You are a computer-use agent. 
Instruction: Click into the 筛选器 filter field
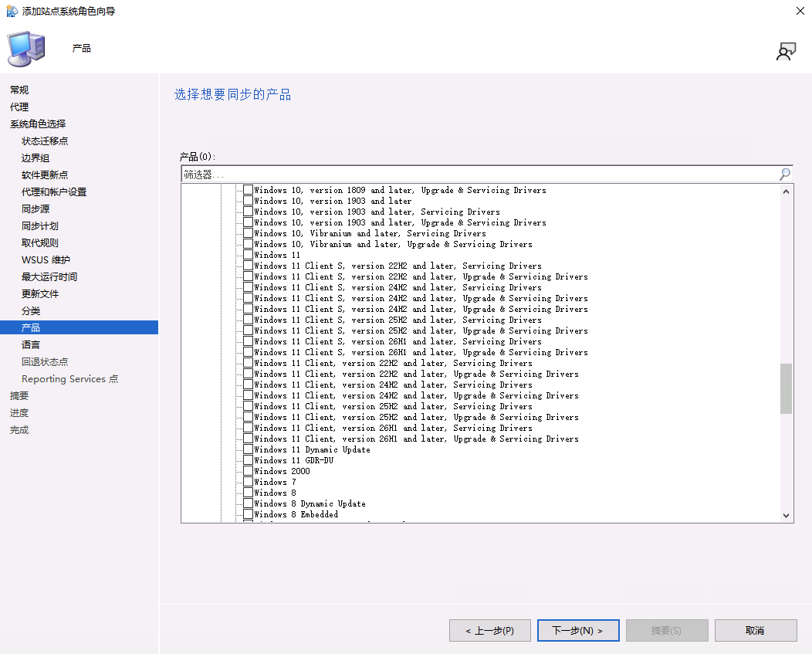(479, 175)
